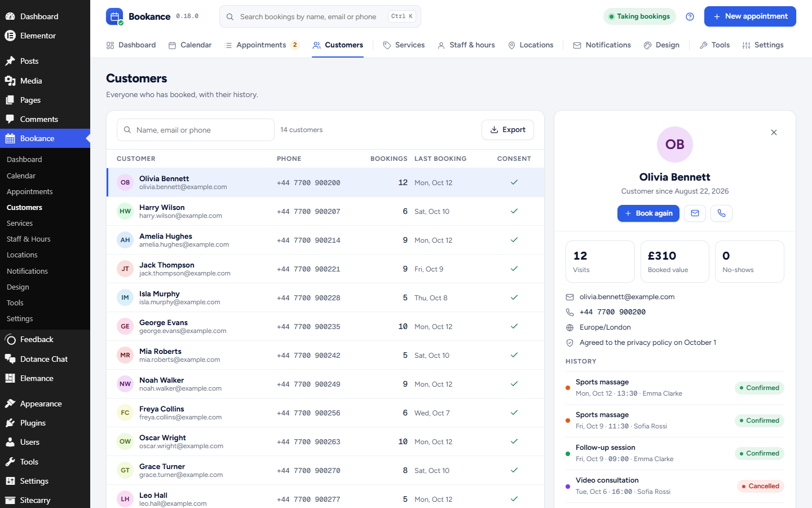Close the Olivia Bennett detail panel
812x508 pixels.
click(x=774, y=132)
